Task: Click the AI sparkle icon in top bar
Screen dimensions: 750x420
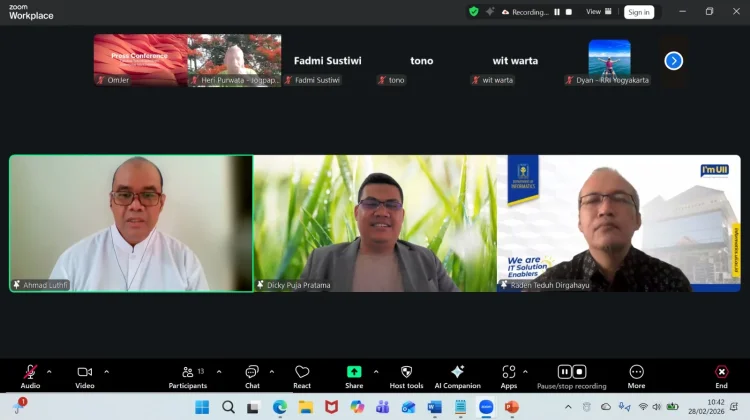Action: pyautogui.click(x=490, y=11)
